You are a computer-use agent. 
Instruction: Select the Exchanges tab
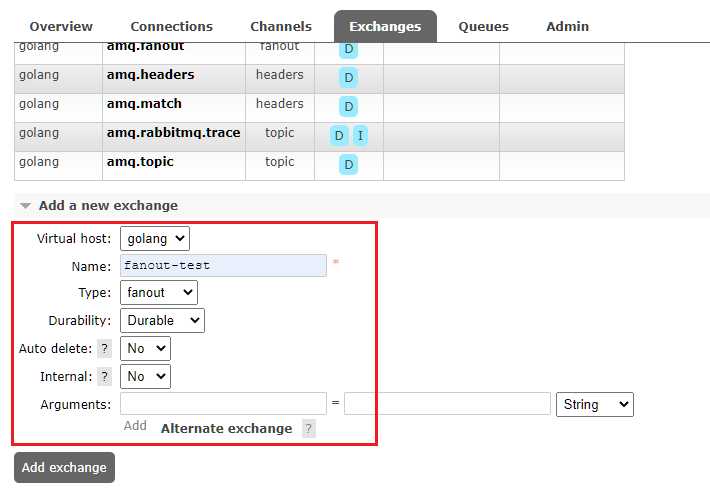click(x=385, y=26)
